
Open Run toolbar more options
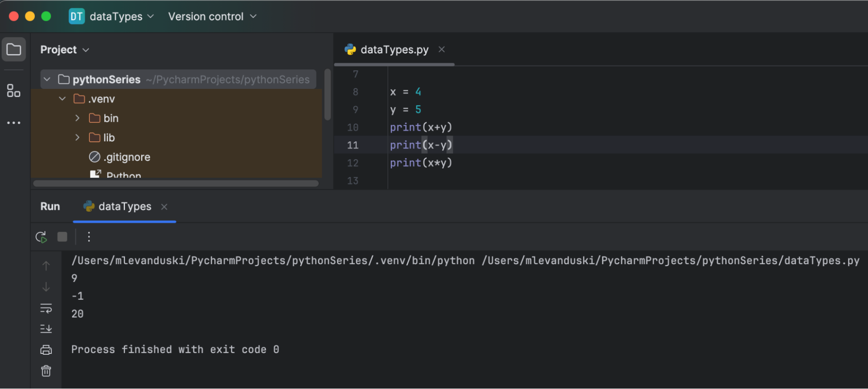[x=89, y=237]
